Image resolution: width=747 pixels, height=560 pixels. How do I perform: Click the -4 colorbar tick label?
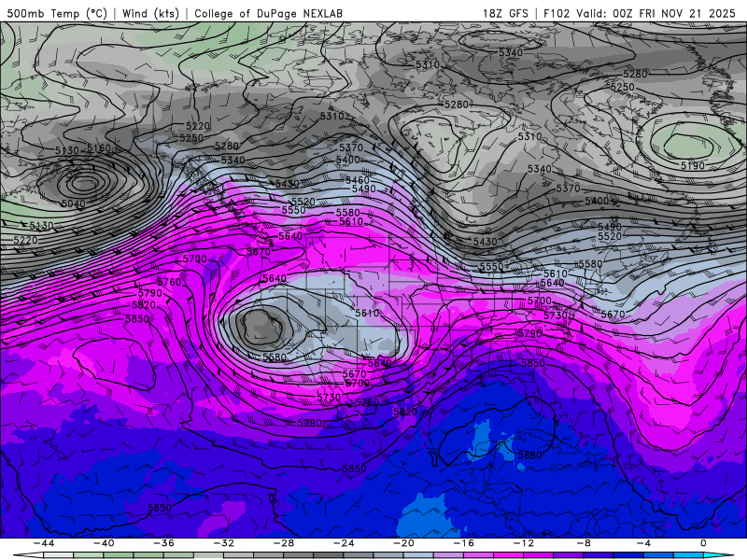pos(644,543)
